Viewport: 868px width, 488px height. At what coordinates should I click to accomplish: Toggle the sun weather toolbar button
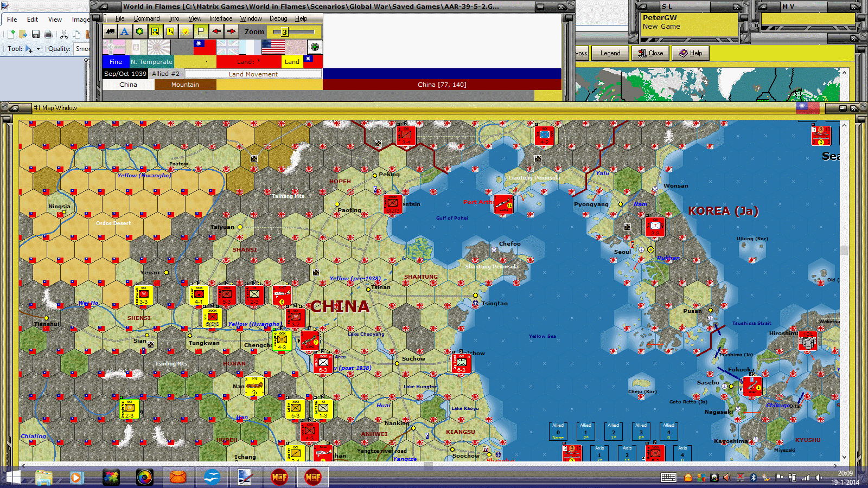click(186, 31)
